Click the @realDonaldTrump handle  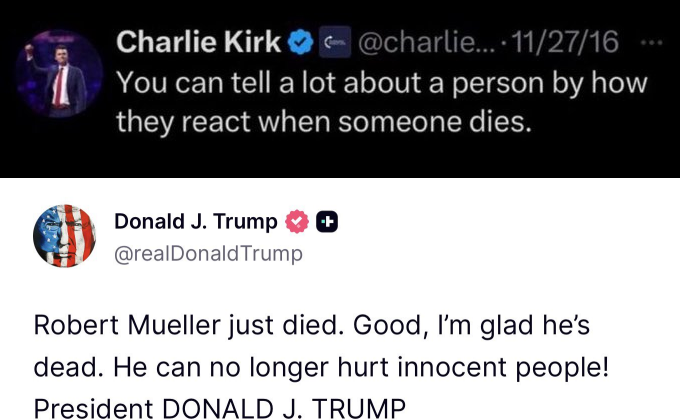pos(208,254)
